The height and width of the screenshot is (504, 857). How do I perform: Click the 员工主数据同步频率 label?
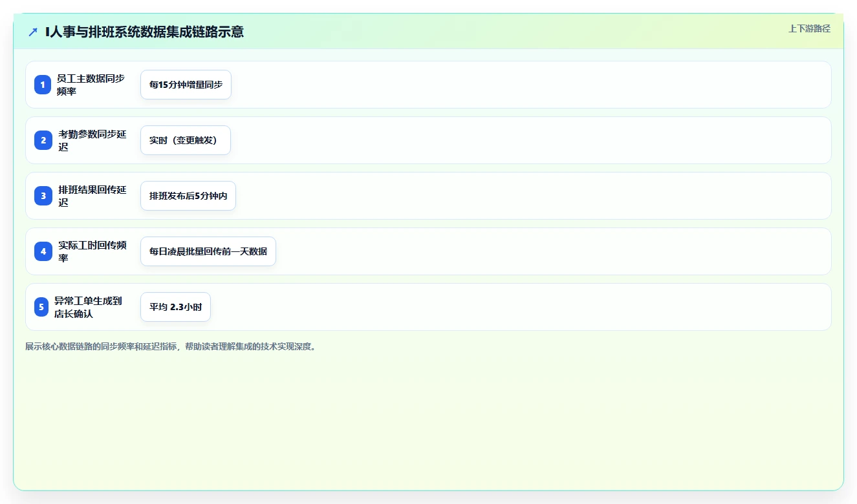point(91,85)
